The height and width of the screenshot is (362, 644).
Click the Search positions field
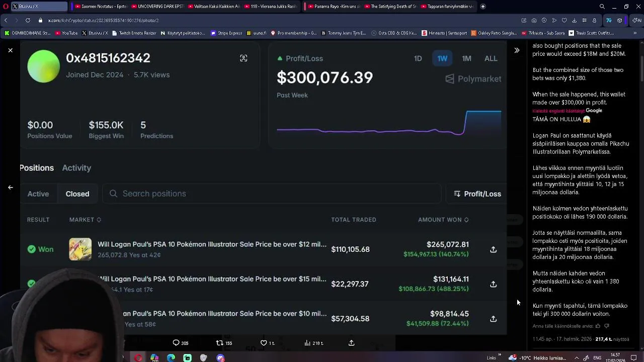(x=272, y=194)
